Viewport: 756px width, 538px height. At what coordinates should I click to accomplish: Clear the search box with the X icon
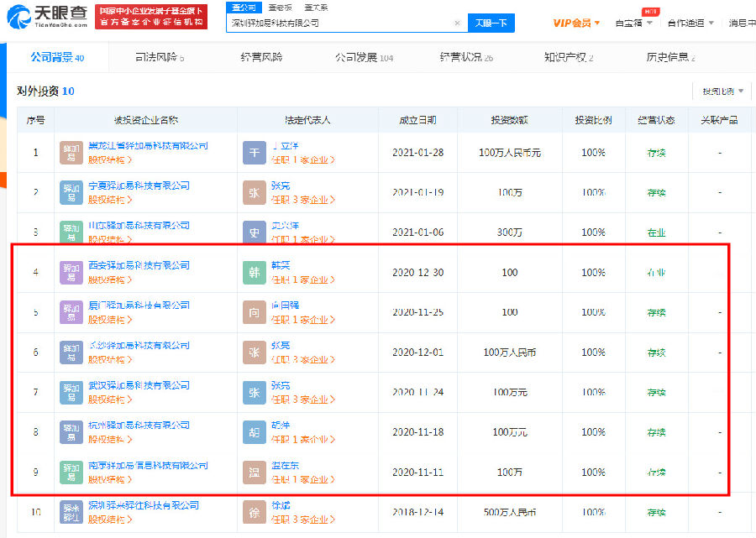coord(457,24)
